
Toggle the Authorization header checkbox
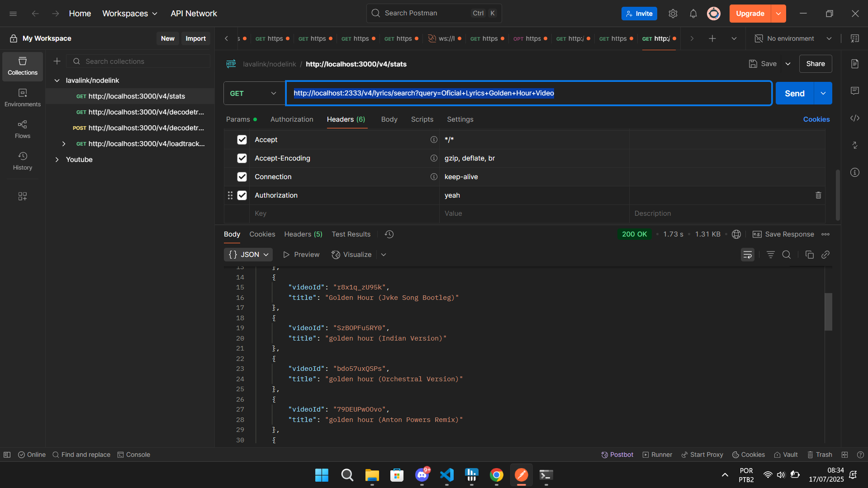pyautogui.click(x=242, y=195)
